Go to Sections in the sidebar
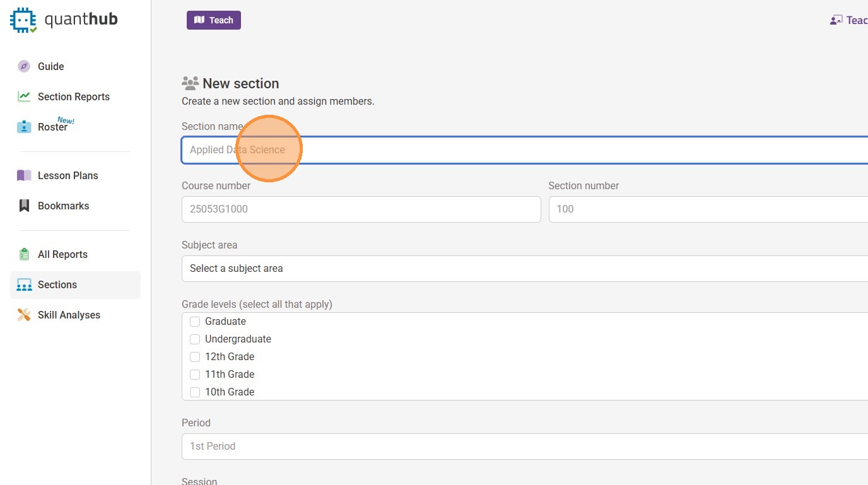The height and width of the screenshot is (485, 868). click(x=57, y=285)
